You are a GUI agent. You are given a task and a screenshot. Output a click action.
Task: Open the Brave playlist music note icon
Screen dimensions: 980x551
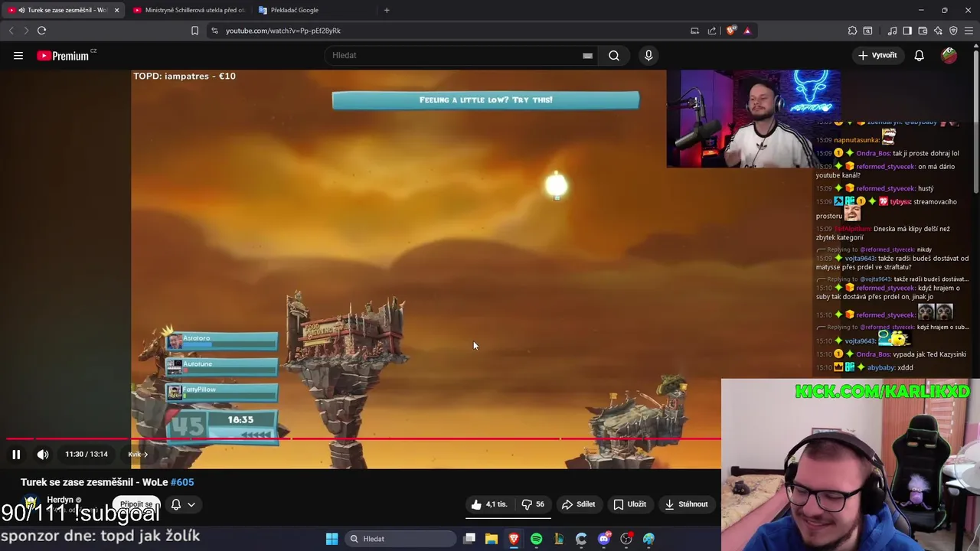(892, 31)
